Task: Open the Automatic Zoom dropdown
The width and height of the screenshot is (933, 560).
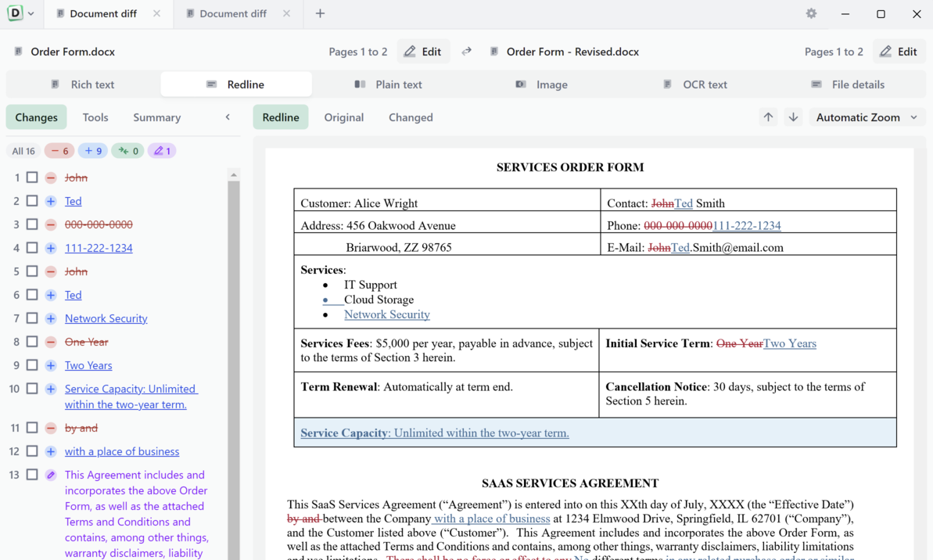Action: tap(867, 117)
